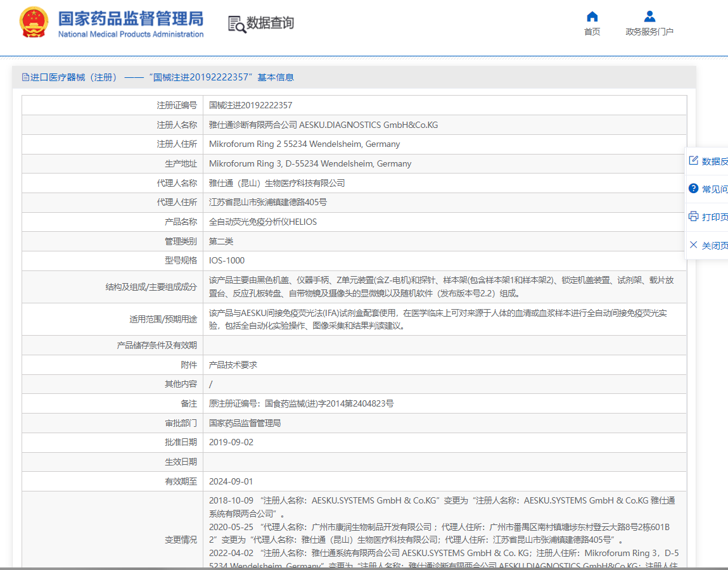Click product name 全自动荧光免疫分析仪HELIOS
728x570 pixels.
[263, 222]
